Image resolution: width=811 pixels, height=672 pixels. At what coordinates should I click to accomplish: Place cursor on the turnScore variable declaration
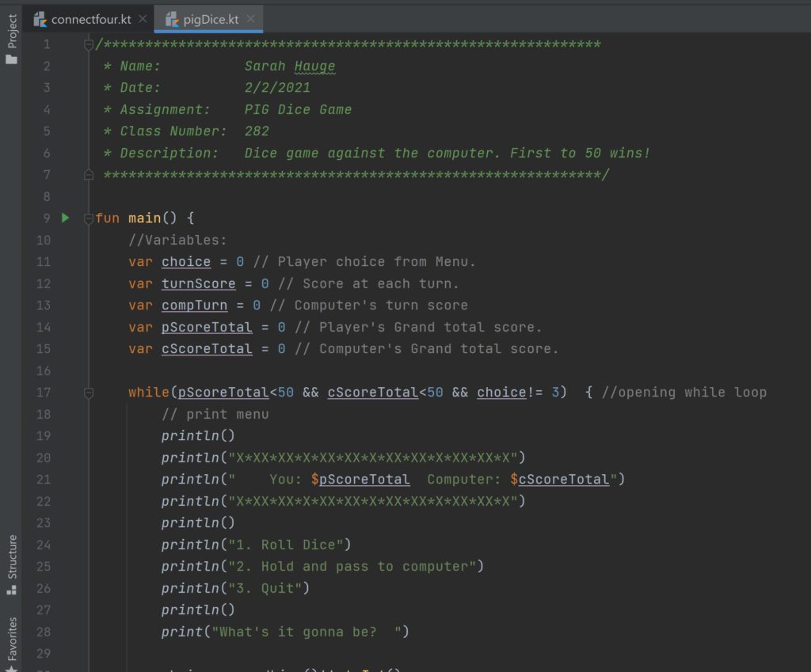pos(198,283)
